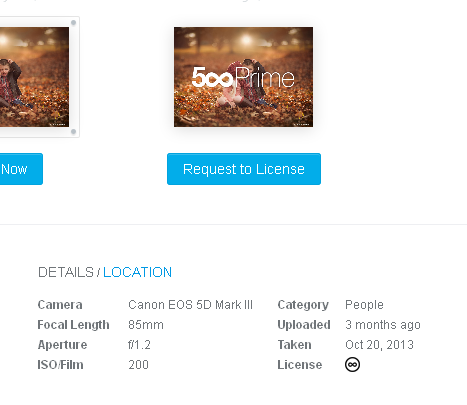The image size is (467, 405).
Task: Select the DETAILS tab heading
Action: tap(66, 272)
